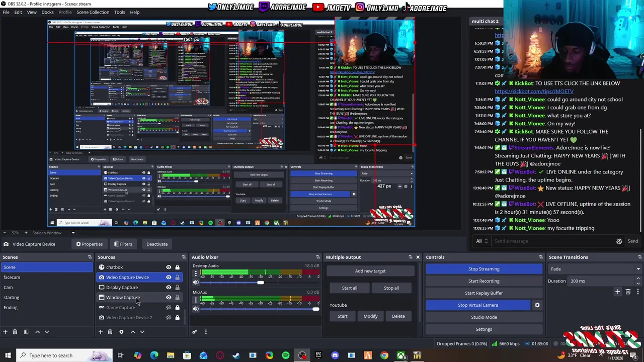644x362 pixels.
Task: Open chat settings gear icon
Action: [x=619, y=241]
